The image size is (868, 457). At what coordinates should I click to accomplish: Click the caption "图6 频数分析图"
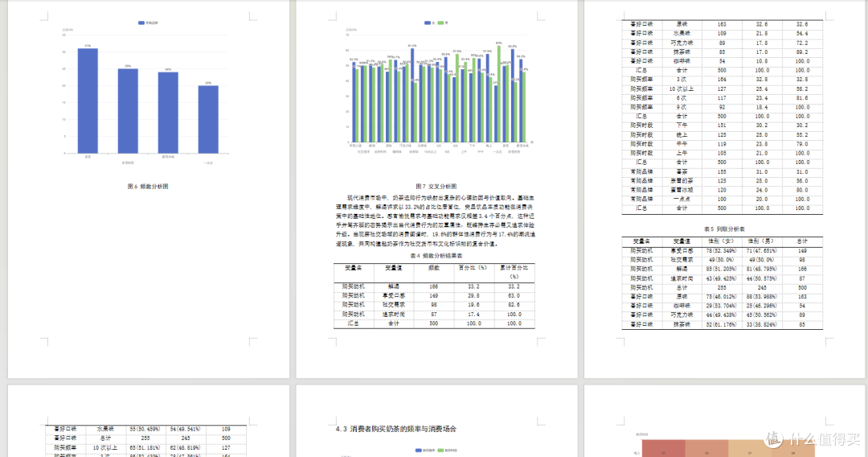click(x=148, y=187)
